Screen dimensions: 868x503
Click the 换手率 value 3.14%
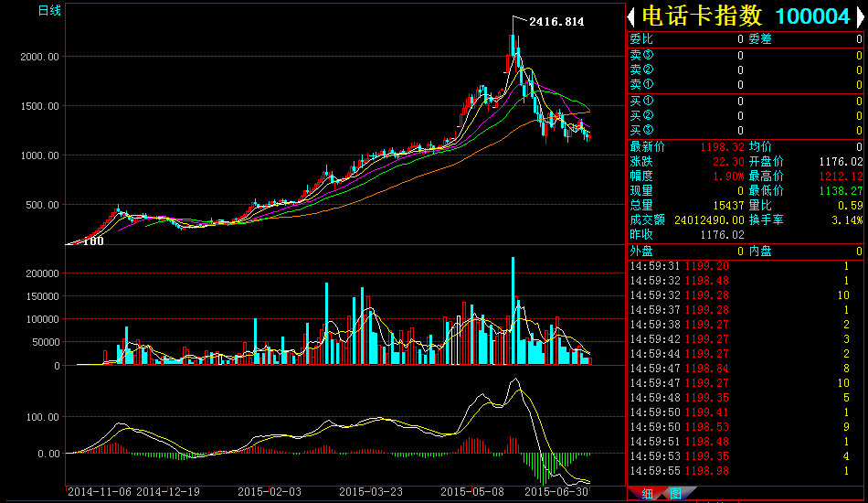tap(847, 220)
